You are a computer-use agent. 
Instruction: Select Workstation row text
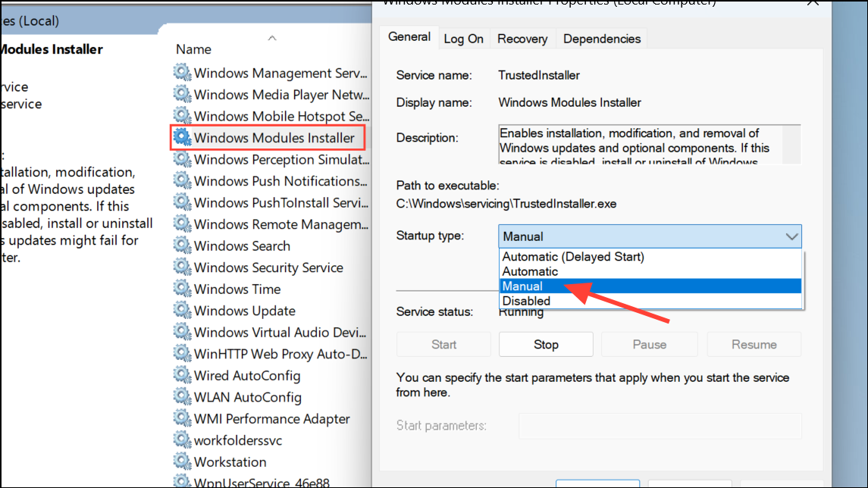pos(230,461)
